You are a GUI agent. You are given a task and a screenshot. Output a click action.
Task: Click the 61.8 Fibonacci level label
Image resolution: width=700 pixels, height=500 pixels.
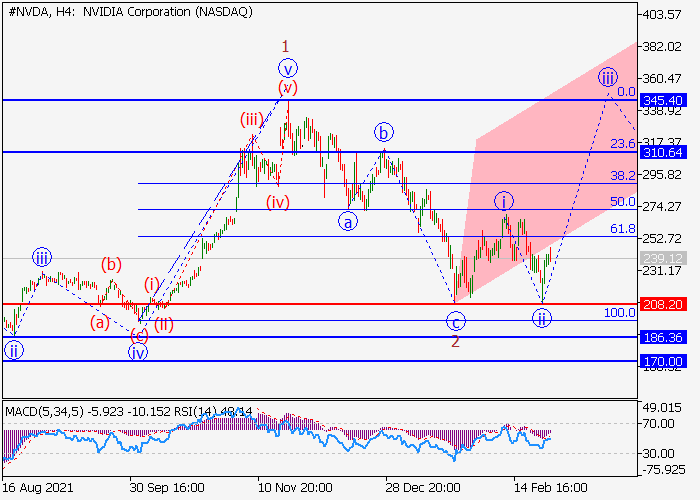point(623,229)
